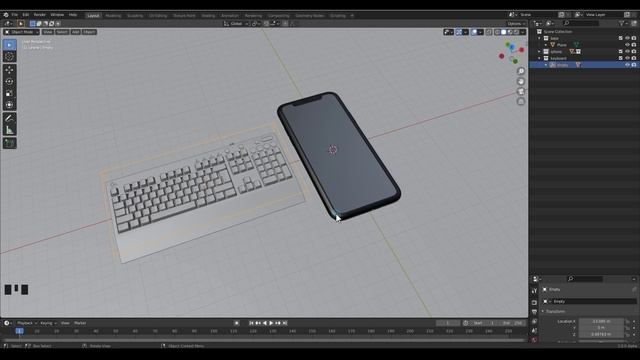
Task: Open the Global transform orientation dropdown
Action: (x=236, y=24)
